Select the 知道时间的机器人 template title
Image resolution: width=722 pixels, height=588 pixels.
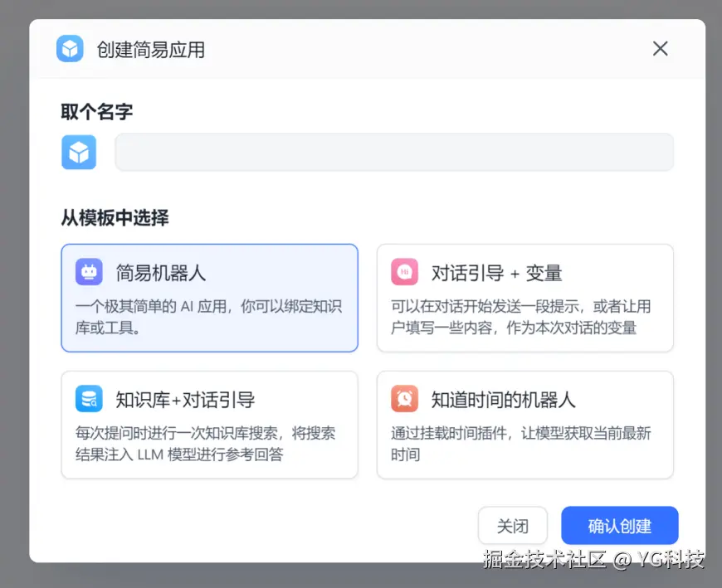503,400
